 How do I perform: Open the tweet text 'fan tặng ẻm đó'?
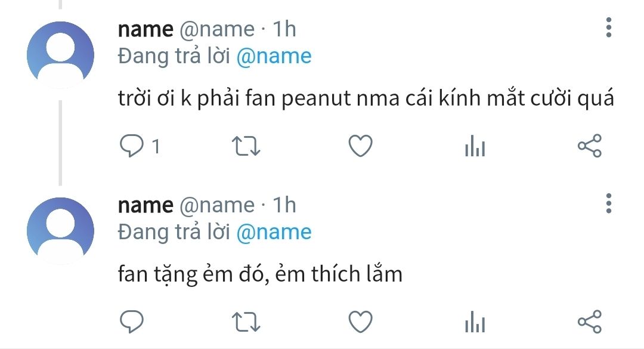260,274
